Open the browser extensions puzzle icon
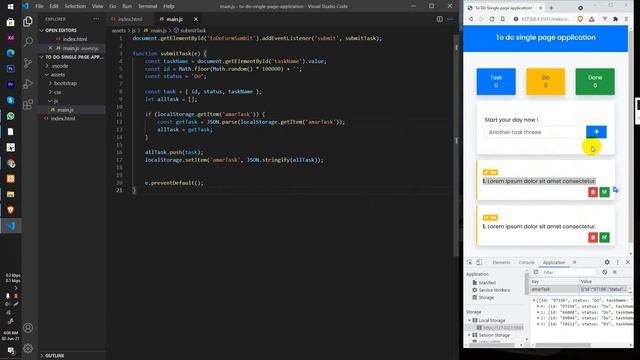The width and height of the screenshot is (640, 360). point(616,19)
